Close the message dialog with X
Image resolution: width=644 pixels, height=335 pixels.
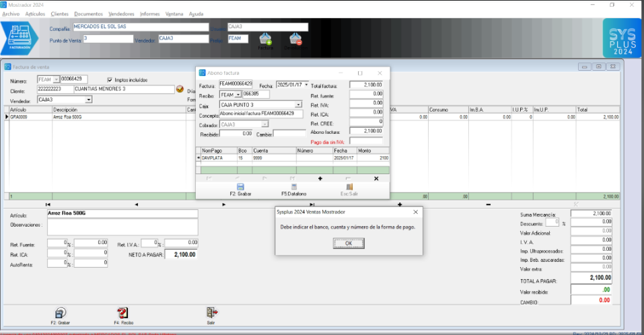click(416, 212)
